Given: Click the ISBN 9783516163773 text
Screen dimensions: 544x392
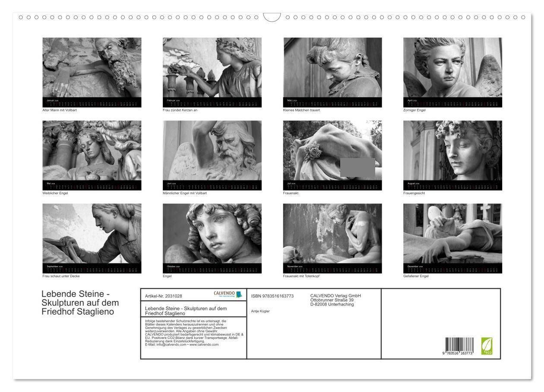Looking at the screenshot, I should [272, 296].
